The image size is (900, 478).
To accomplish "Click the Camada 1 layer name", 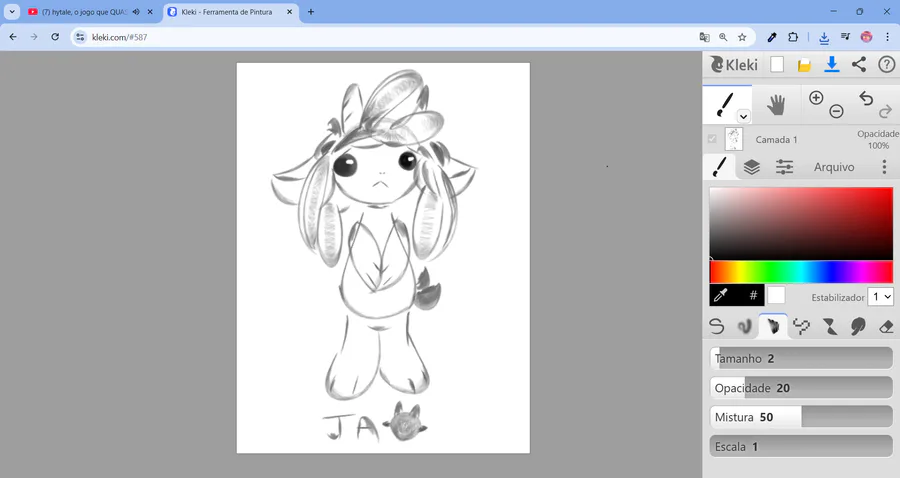I will click(776, 139).
